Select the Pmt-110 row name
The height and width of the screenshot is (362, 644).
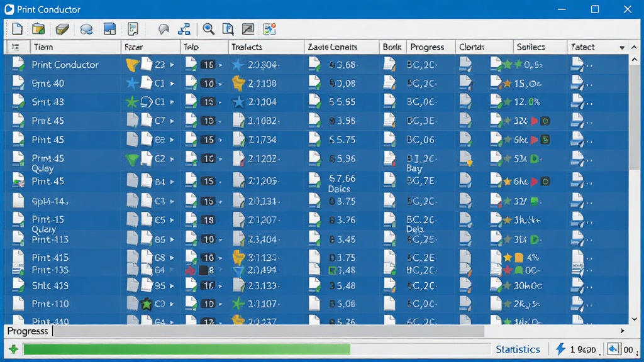(50, 304)
